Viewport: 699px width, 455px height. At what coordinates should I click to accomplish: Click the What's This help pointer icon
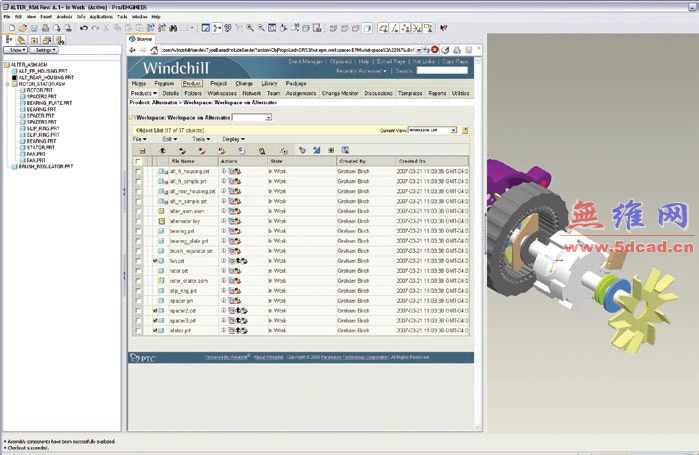point(443,28)
